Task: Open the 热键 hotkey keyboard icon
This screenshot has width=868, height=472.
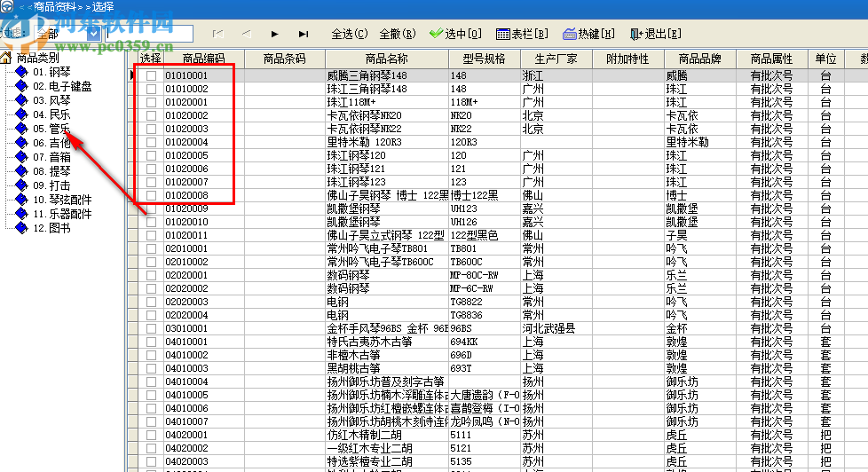Action: (570, 35)
